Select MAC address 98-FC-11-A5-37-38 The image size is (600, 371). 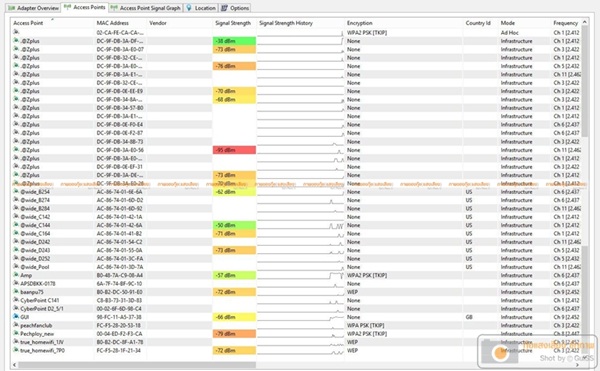click(x=119, y=317)
